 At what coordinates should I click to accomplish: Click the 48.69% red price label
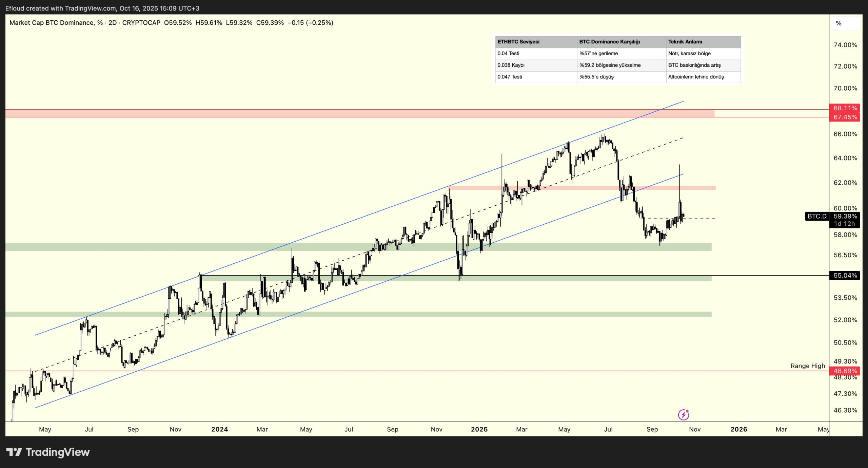tap(845, 371)
